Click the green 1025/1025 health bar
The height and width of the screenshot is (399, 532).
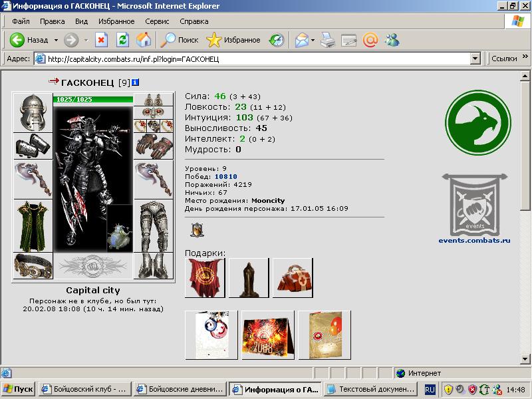click(93, 99)
